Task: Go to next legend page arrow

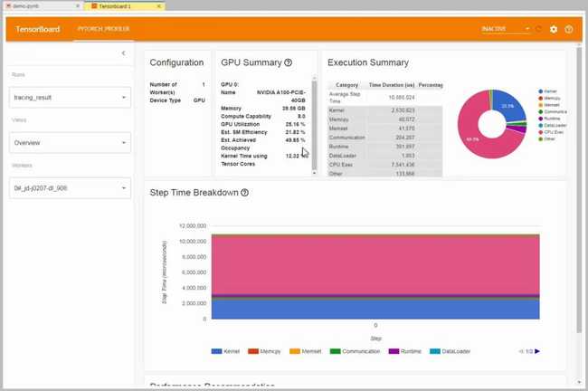Action: 537,351
